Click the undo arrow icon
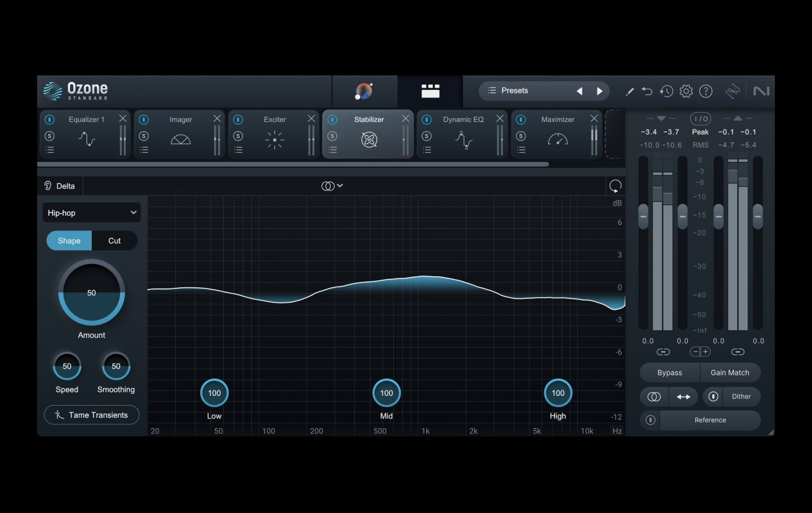Image resolution: width=812 pixels, height=513 pixels. (647, 91)
